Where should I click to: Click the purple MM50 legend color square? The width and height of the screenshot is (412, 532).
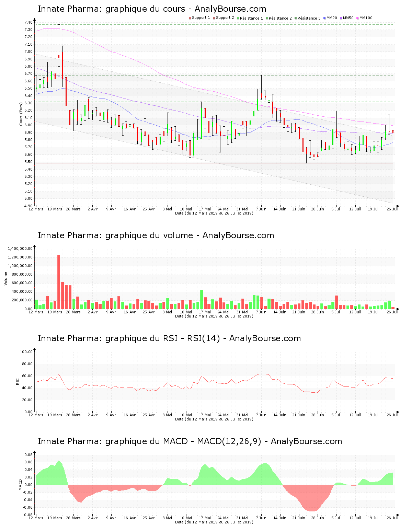[x=341, y=18]
